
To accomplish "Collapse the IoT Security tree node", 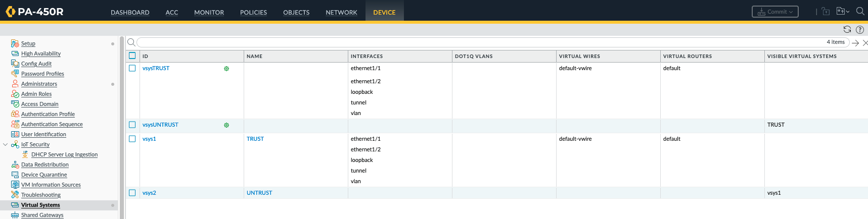I will click(x=6, y=144).
